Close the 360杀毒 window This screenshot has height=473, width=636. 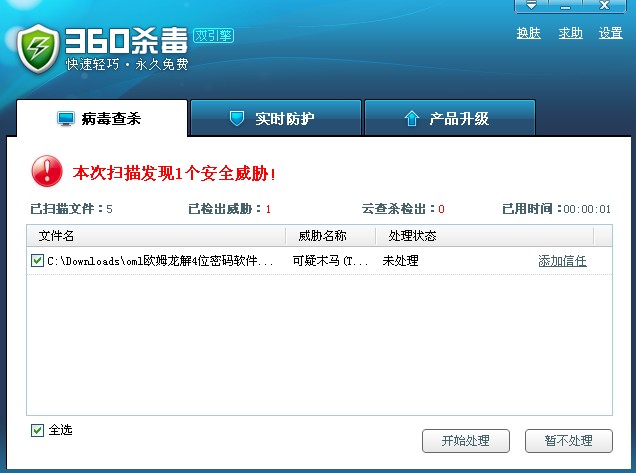(604, 6)
